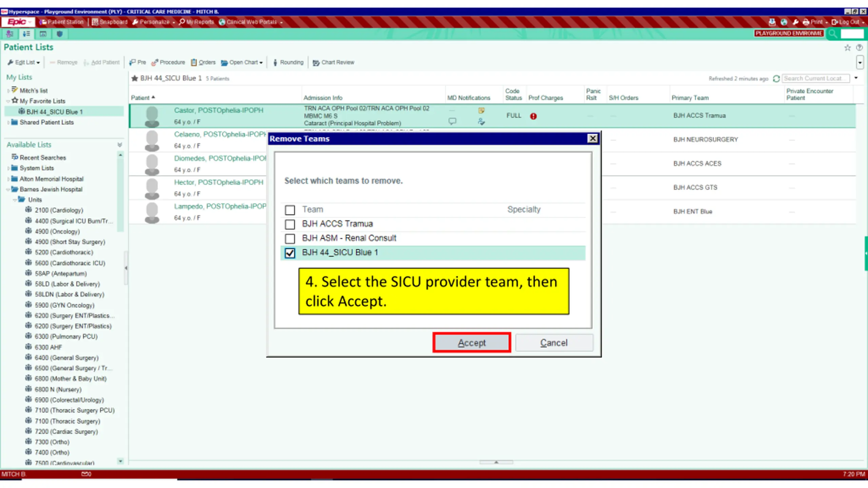Click the BJH NEUROSURGERY primary team cell
The width and height of the screenshot is (868, 488).
706,140
